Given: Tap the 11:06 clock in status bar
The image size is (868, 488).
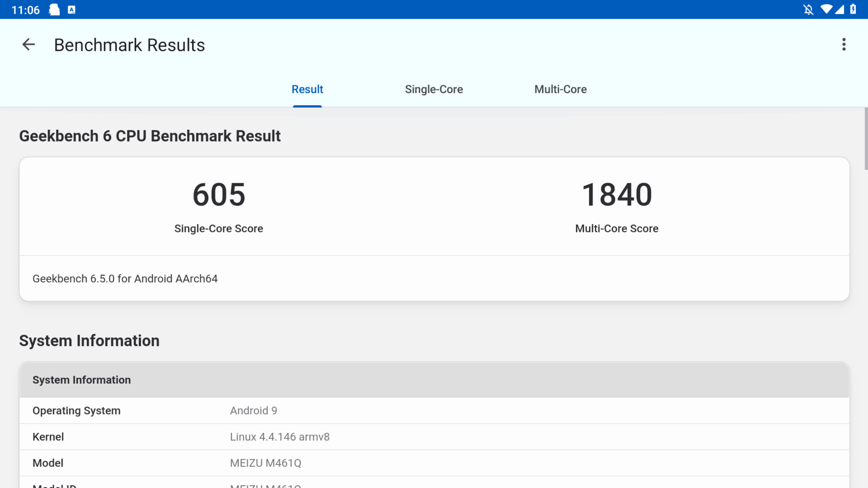Looking at the screenshot, I should point(26,10).
